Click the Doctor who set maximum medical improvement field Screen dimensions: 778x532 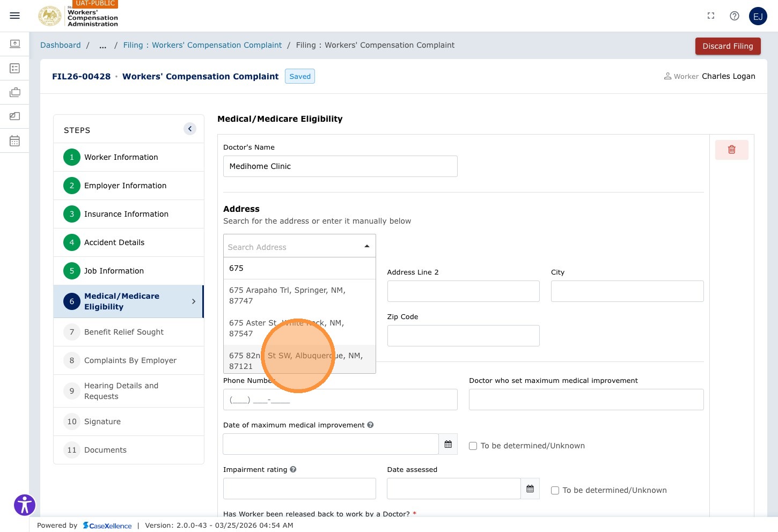click(586, 400)
